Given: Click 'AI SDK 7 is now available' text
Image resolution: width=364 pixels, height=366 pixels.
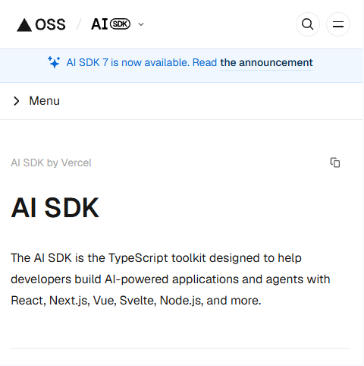Looking at the screenshot, I should point(128,63).
